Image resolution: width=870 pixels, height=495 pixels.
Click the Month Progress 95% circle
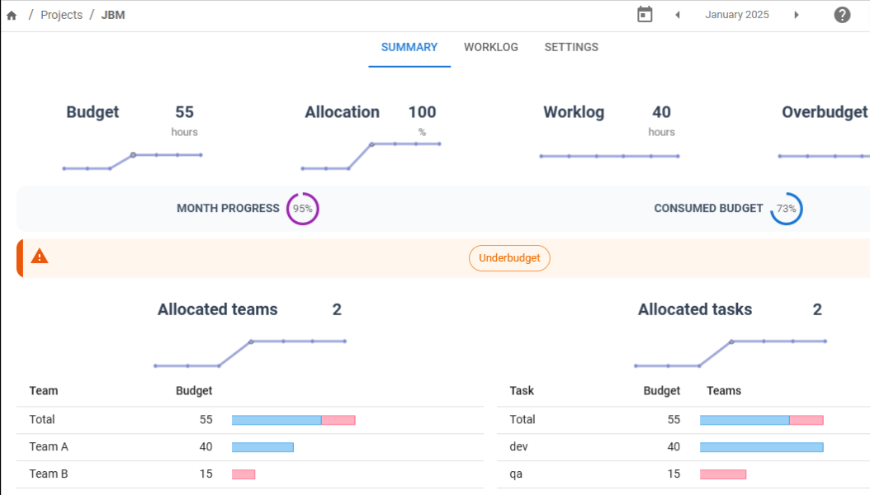302,209
